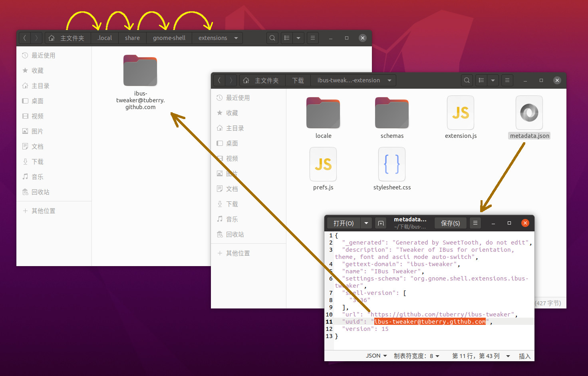Open 主目录 in download window sidebar
This screenshot has width=588, height=376.
click(x=248, y=128)
